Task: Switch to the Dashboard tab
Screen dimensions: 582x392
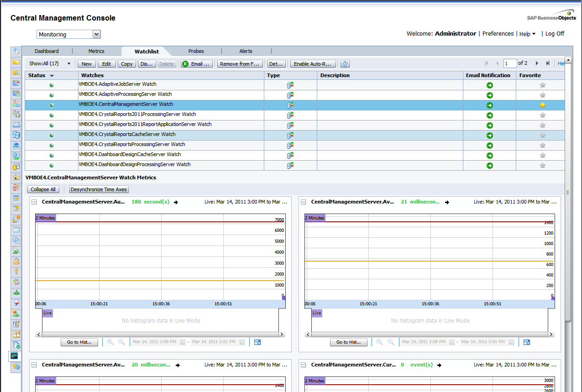Action: tap(47, 51)
